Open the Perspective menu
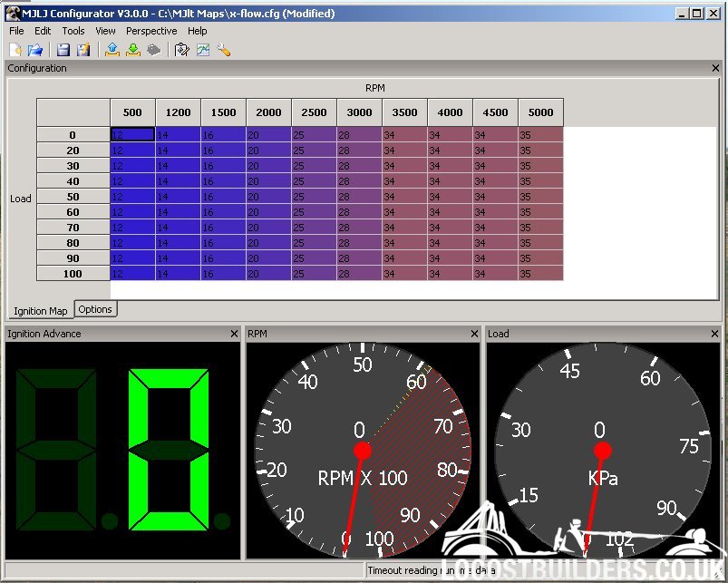 [x=151, y=31]
